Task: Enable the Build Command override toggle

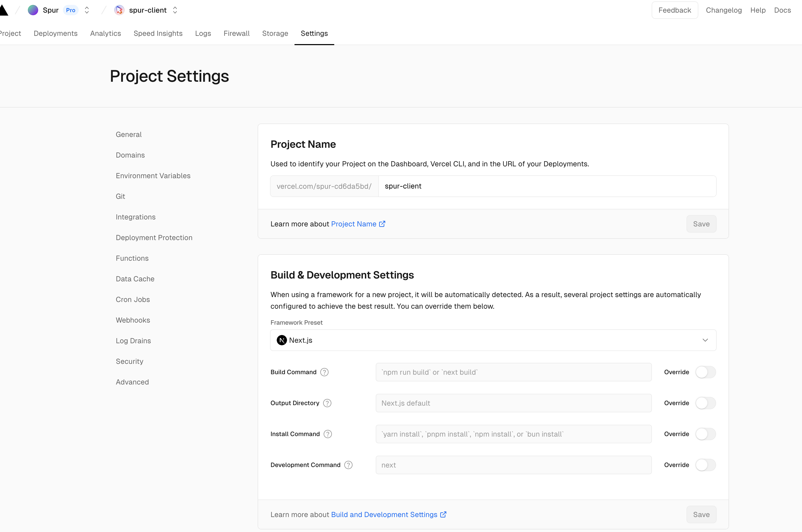Action: [x=705, y=372]
